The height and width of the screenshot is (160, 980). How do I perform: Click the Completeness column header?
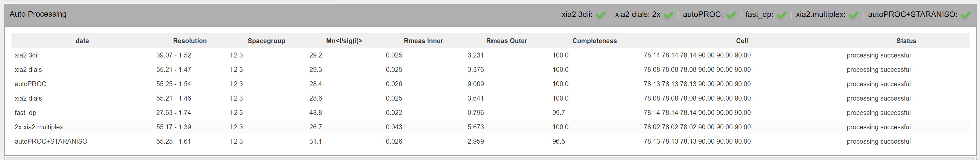pos(595,41)
